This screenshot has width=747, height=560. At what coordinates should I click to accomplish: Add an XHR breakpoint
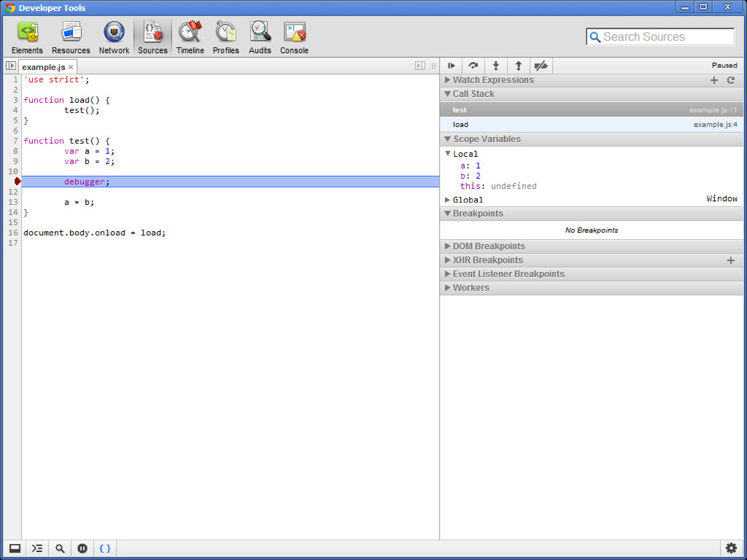pos(731,260)
